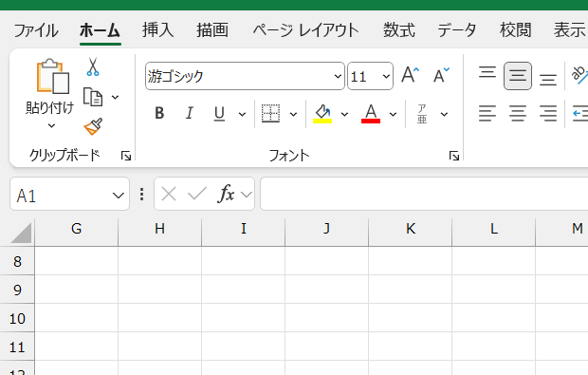Open the font size dropdown
The height and width of the screenshot is (375, 588).
tap(386, 76)
